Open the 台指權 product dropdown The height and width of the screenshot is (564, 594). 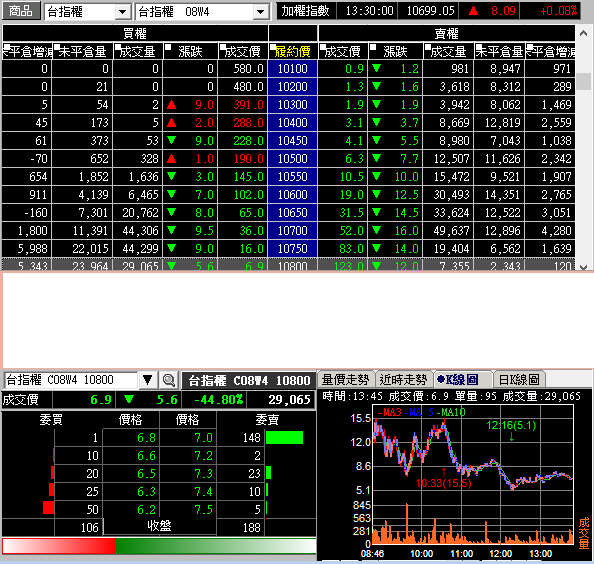[122, 12]
